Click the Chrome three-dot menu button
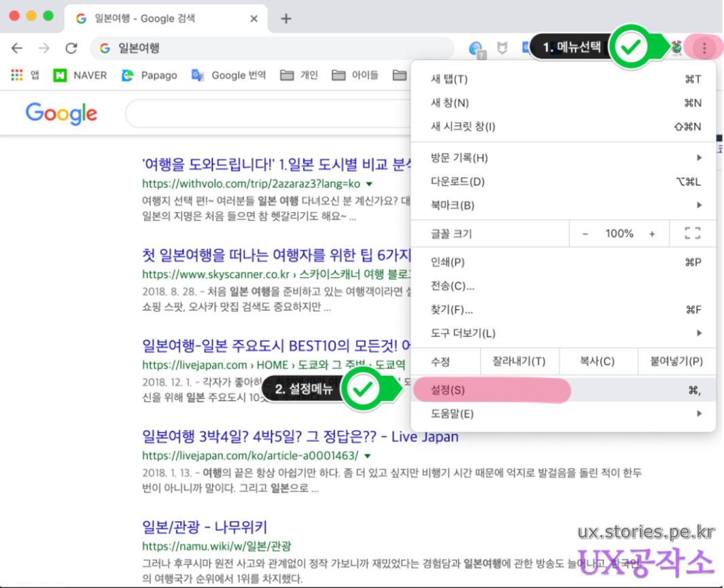The height and width of the screenshot is (588, 724). point(704,48)
